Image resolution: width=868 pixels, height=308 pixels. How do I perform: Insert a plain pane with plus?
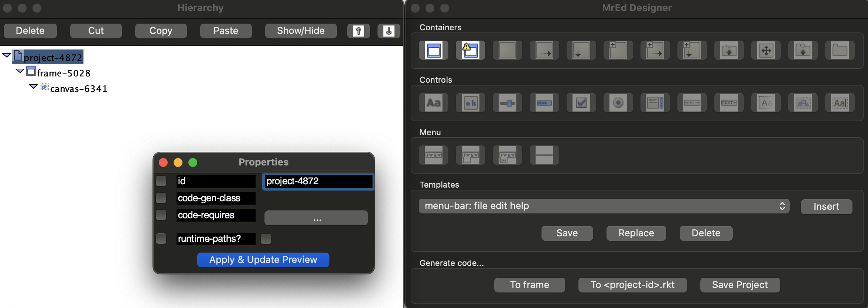pyautogui.click(x=618, y=50)
